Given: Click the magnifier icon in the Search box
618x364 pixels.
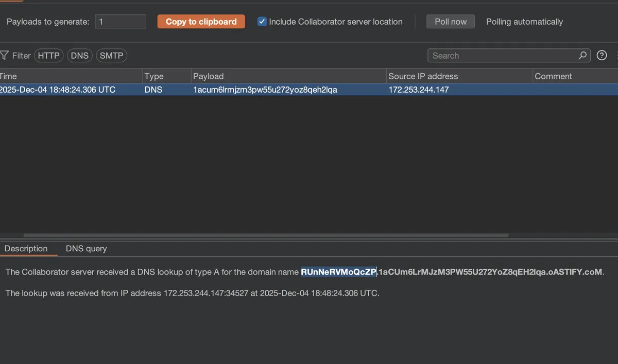Looking at the screenshot, I should tap(582, 56).
